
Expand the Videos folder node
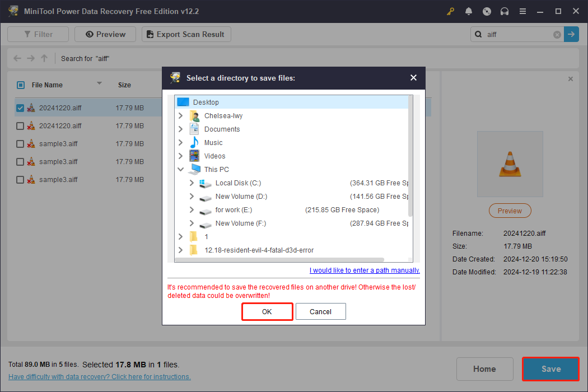181,156
